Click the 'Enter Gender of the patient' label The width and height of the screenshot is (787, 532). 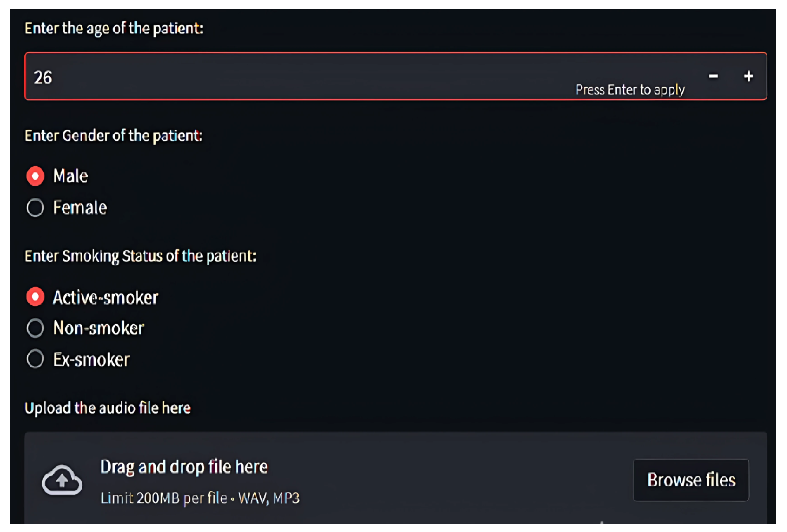pos(113,136)
